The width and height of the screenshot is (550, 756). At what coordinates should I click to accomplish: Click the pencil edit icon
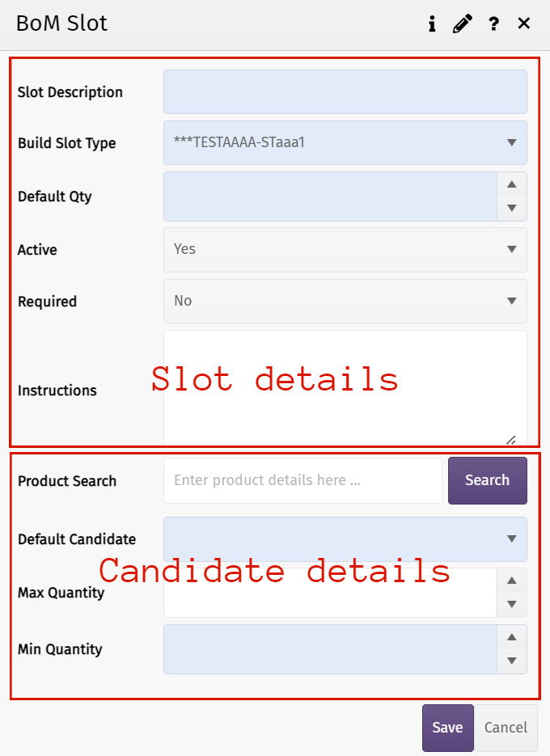[462, 24]
